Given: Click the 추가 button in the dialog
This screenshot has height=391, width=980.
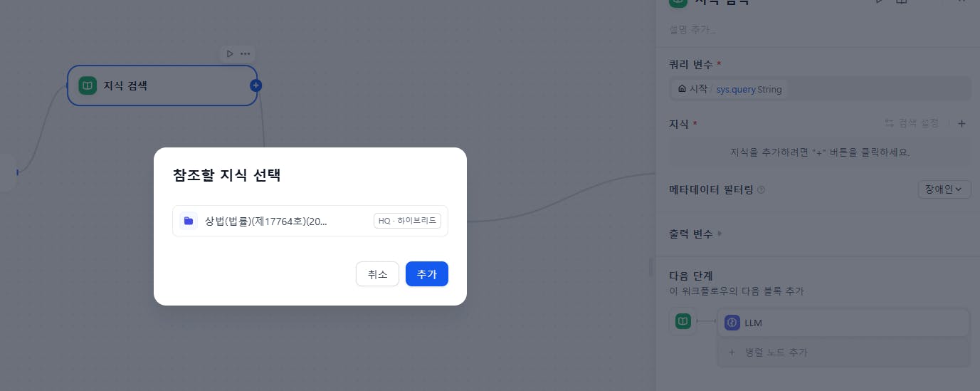Looking at the screenshot, I should [426, 274].
